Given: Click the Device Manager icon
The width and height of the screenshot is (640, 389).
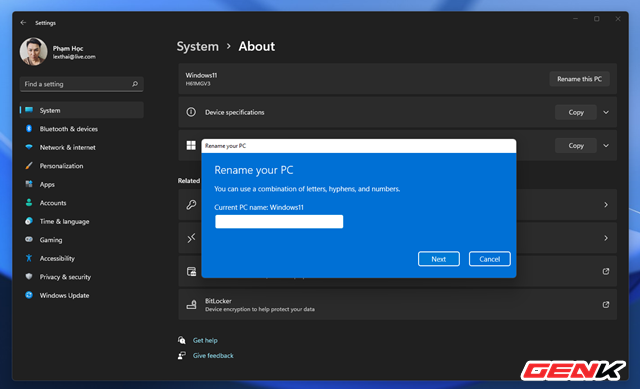Looking at the screenshot, I should 191,271.
